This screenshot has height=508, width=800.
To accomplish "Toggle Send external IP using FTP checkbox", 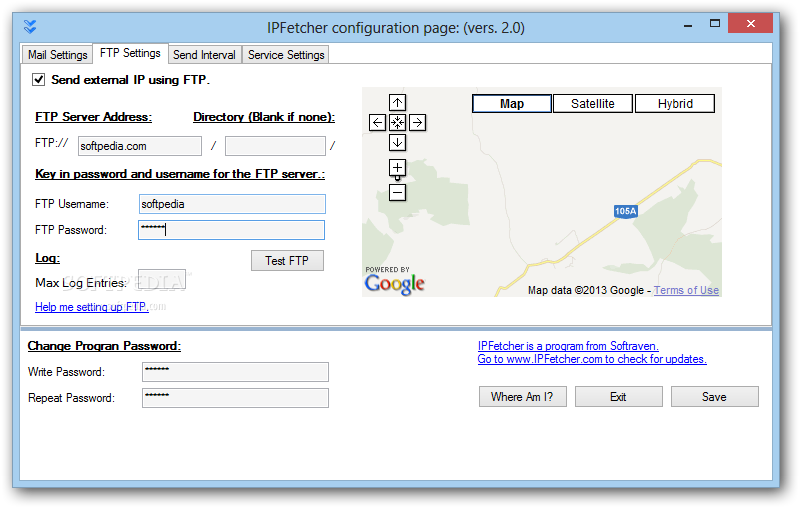I will [38, 80].
